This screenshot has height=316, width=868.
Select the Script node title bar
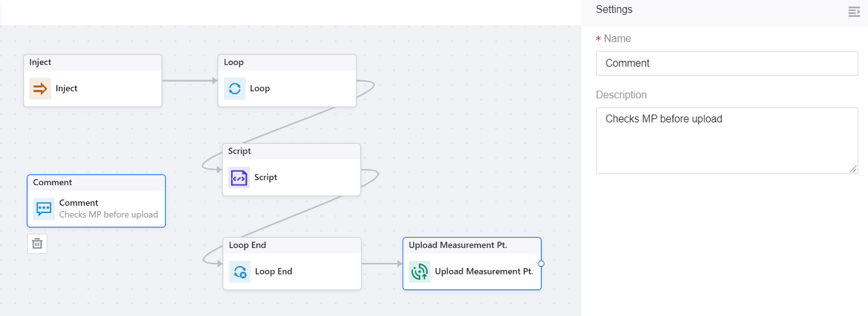(x=291, y=151)
